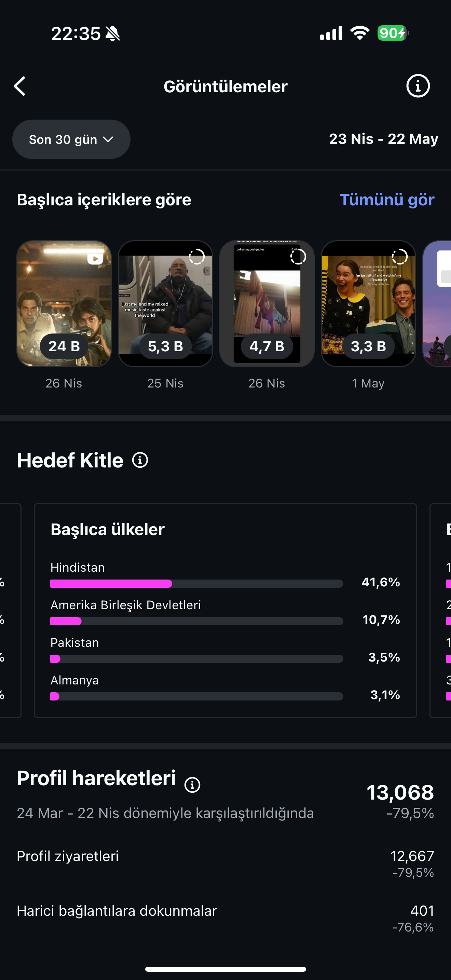Tap the info icon next to Hedef Kitle
451x980 pixels.
(140, 460)
